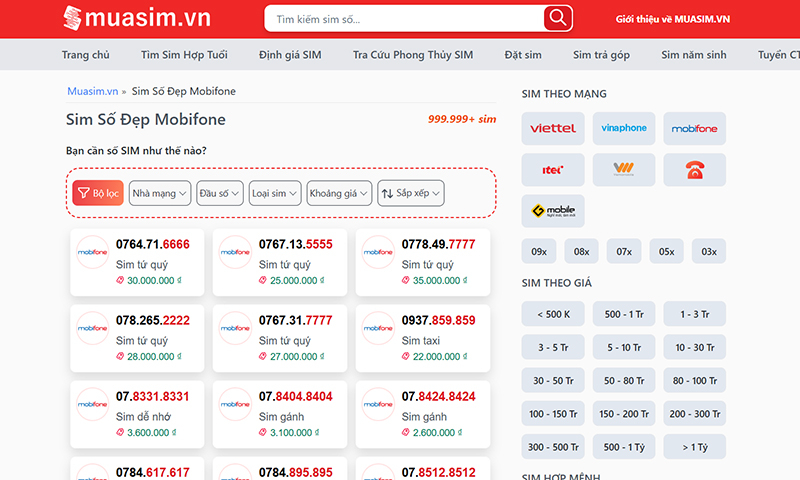Viewport: 800px width, 480px height.
Task: Click 'Sim taxi' label
Action: [420, 341]
